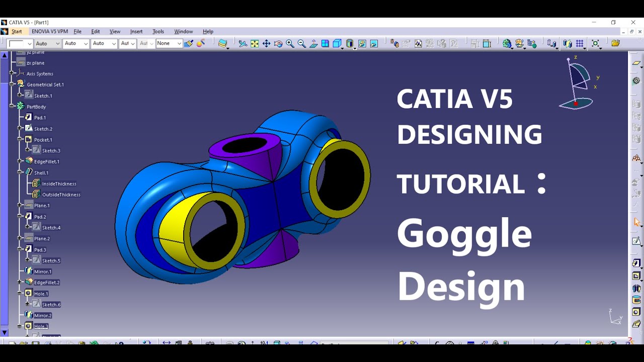Select Pocket.1 in the tree
Image resolution: width=644 pixels, height=362 pixels.
coord(43,140)
